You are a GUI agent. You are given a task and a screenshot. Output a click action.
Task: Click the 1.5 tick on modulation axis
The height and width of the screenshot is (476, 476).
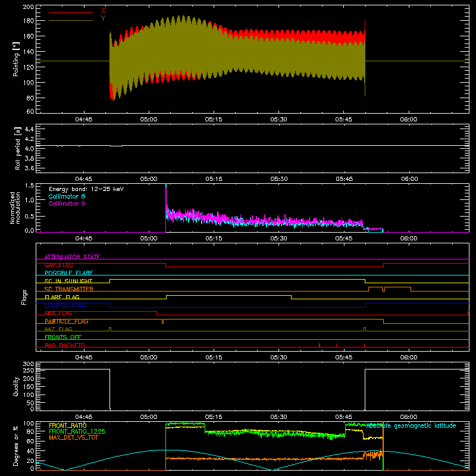tap(29, 186)
